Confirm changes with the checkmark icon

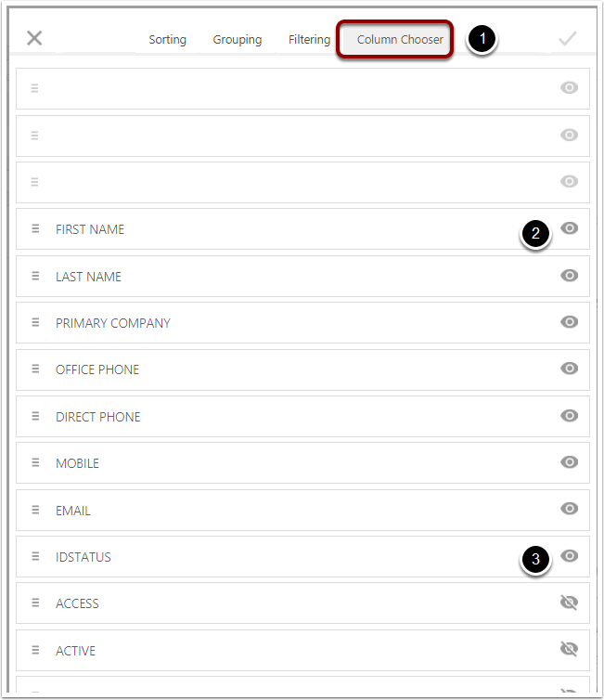point(568,38)
